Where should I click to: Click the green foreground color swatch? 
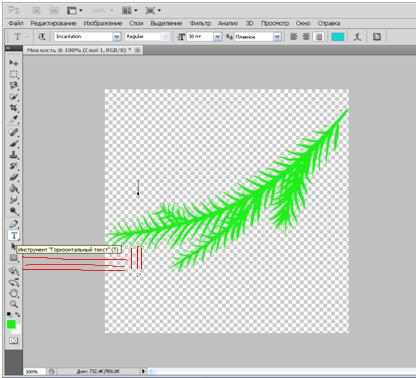pyautogui.click(x=11, y=324)
